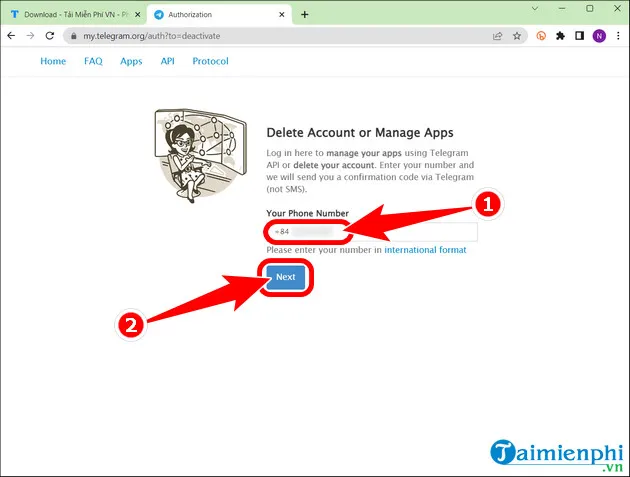Click the share page icon in address bar
630x477 pixels.
[497, 36]
